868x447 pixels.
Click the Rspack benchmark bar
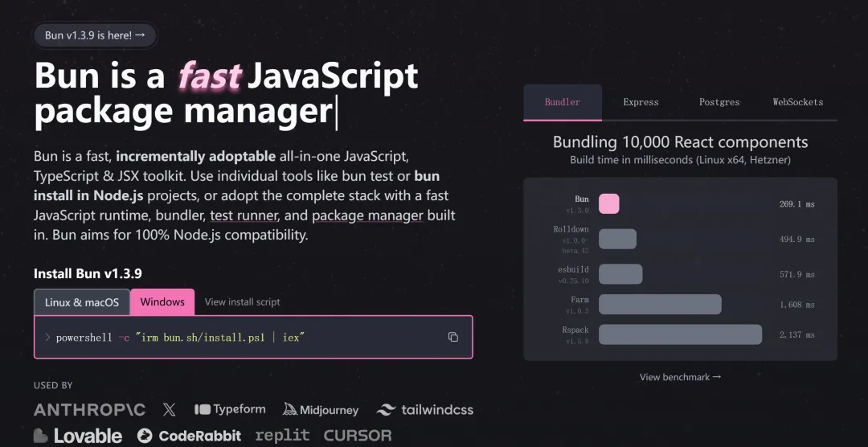click(x=681, y=334)
